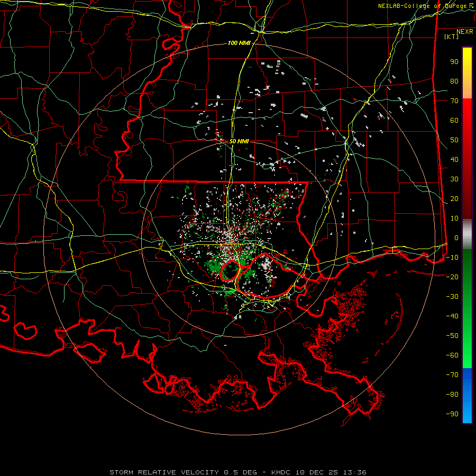This screenshot has height=476, width=476.
Task: Click the 0 value on the velocity scale
Action: pos(456,237)
